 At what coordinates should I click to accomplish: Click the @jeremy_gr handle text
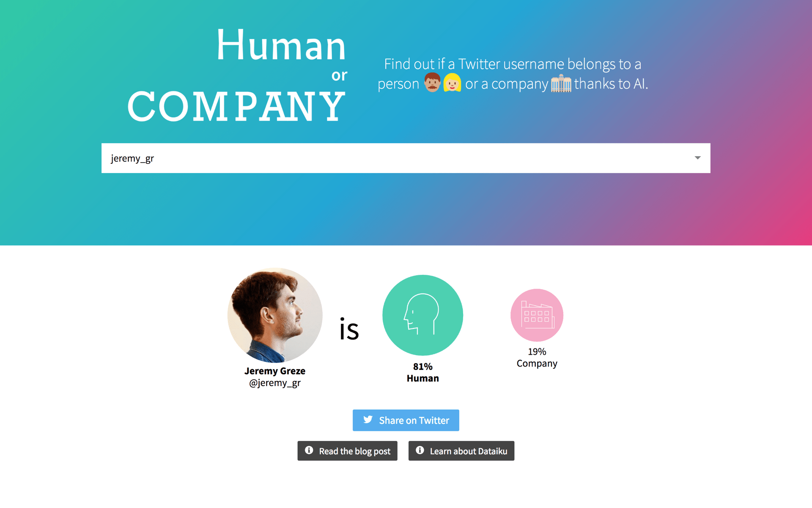(275, 383)
